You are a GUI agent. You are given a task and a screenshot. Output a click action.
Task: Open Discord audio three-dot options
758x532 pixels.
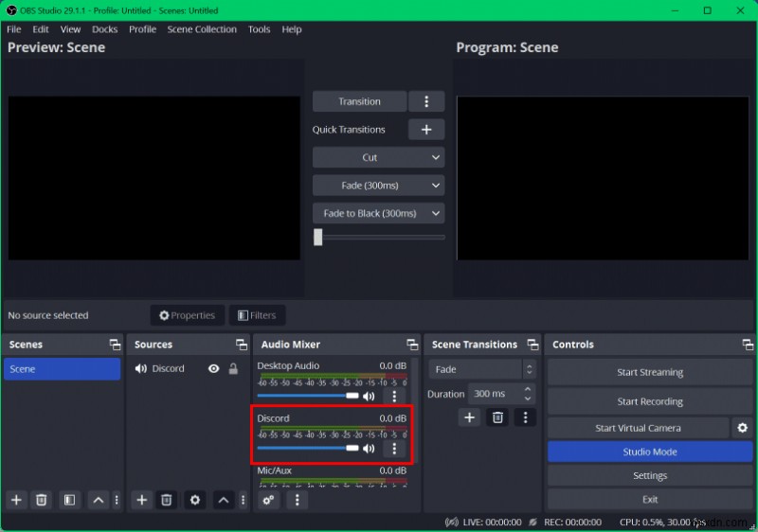pos(394,449)
